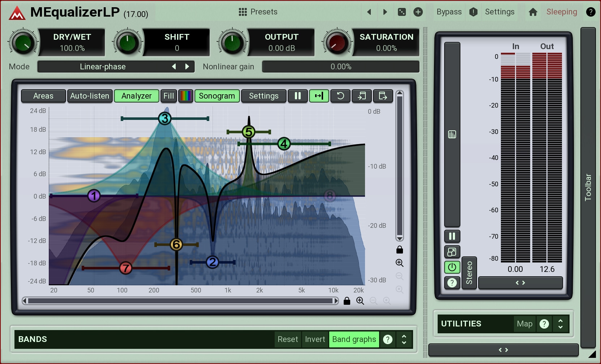The width and height of the screenshot is (601, 364).
Task: Click the Invert bands button
Action: [315, 339]
